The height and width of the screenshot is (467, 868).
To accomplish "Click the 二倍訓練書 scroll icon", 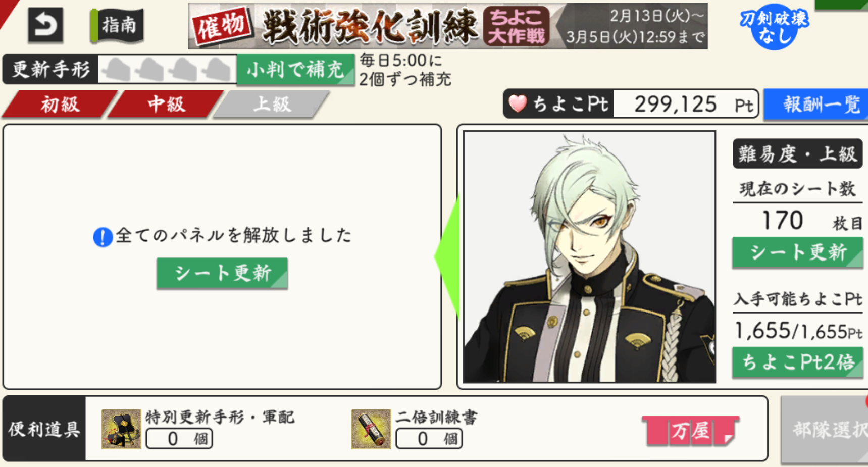I will click(x=371, y=429).
